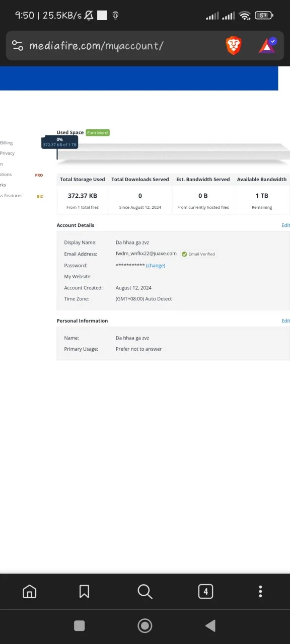Click the (change) password link
The image size is (290, 644).
[156, 265]
